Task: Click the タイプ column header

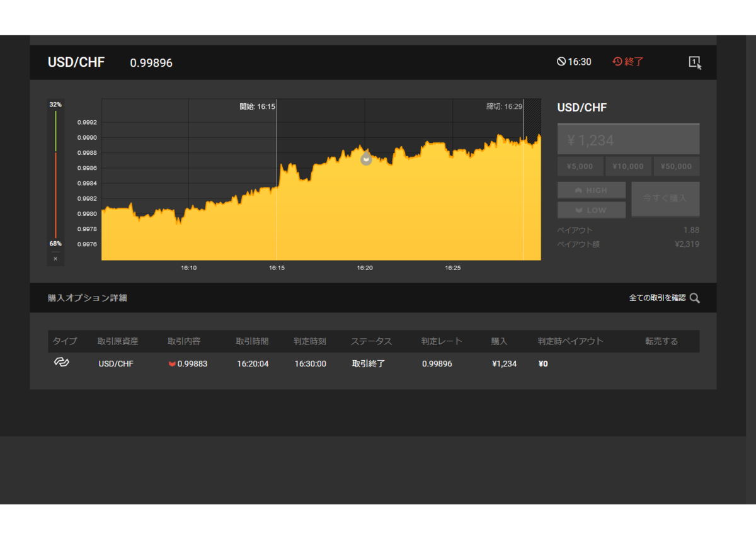Action: coord(65,341)
